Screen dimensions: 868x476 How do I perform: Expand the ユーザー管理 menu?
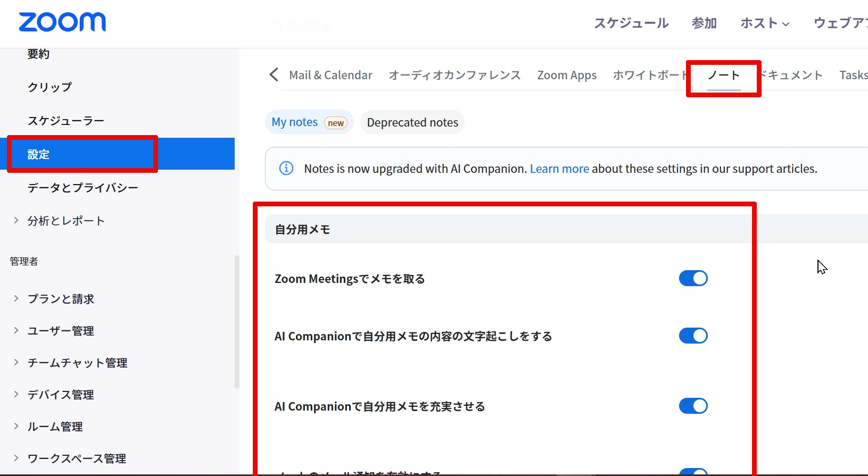coord(16,330)
